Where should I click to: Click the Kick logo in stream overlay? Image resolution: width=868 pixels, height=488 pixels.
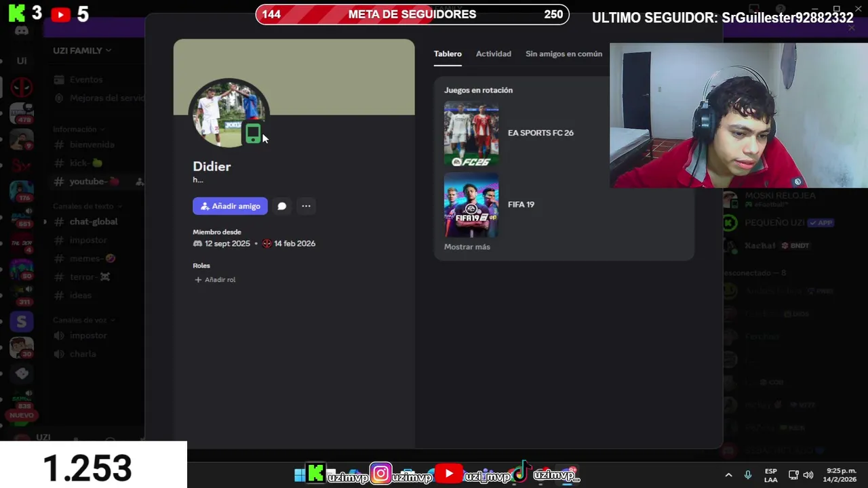pos(17,12)
